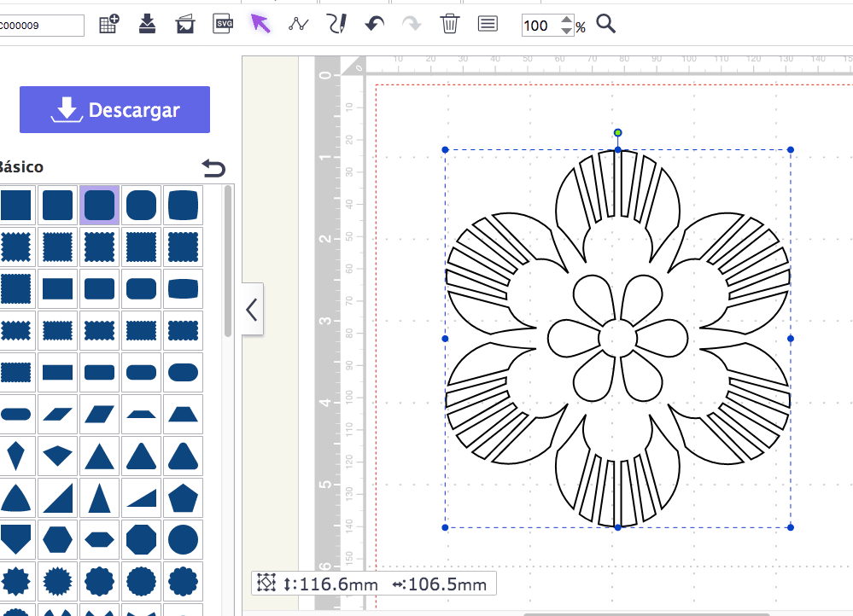The image size is (853, 616).
Task: Click the SVG import icon
Action: click(223, 24)
